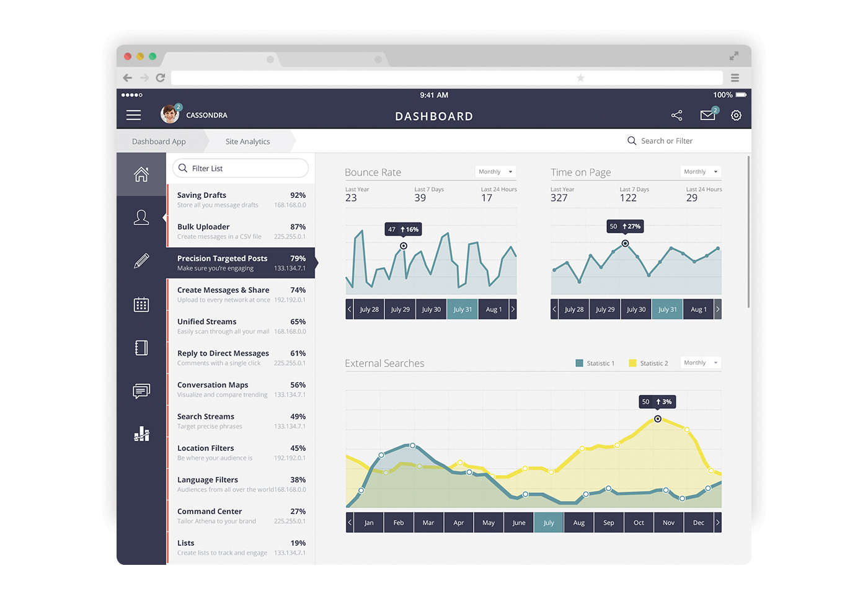868x594 pixels.
Task: Select July 30 in Bounce Rate
Action: point(432,309)
